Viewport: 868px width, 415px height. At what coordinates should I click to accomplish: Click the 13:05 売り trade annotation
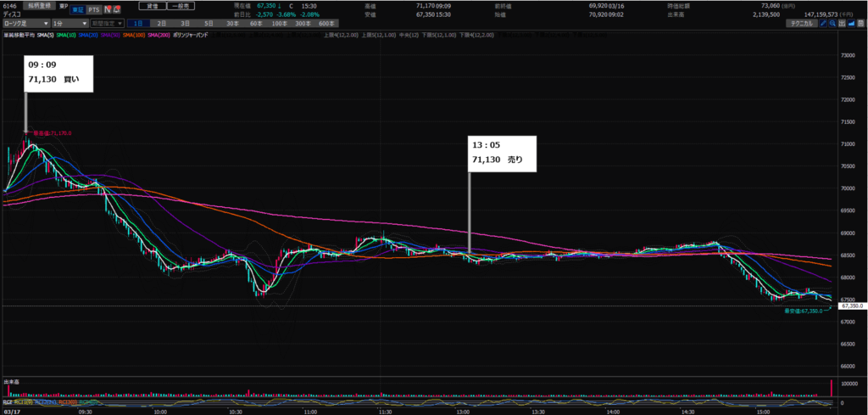[503, 153]
